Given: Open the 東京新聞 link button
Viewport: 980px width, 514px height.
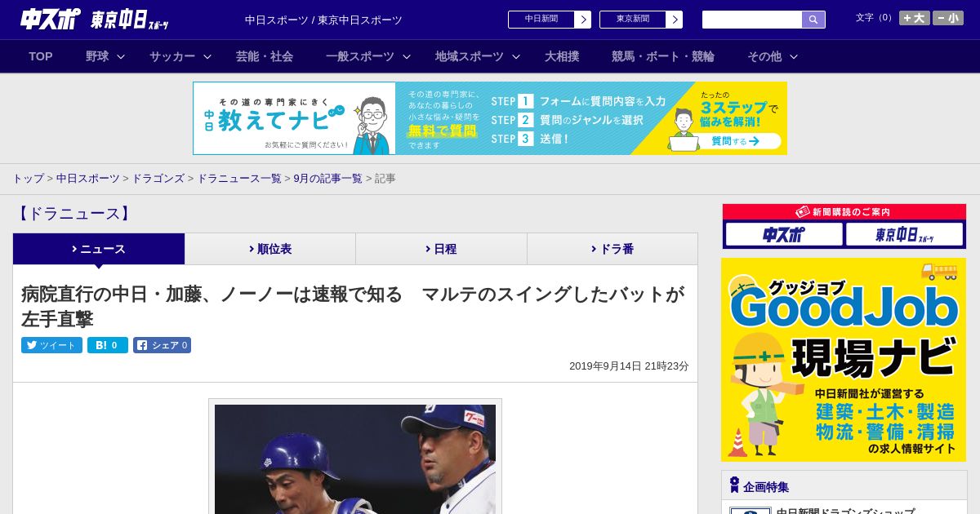Looking at the screenshot, I should tap(633, 20).
